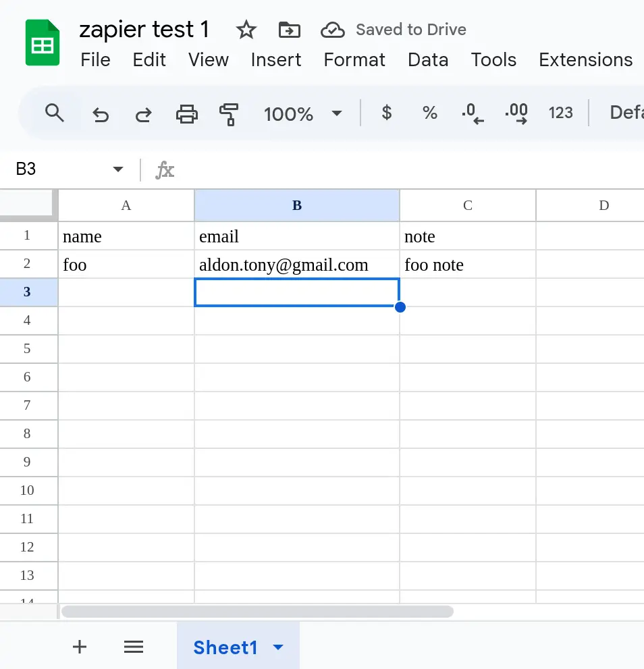This screenshot has width=644, height=669.
Task: Open the all sheets list icon
Action: (133, 647)
